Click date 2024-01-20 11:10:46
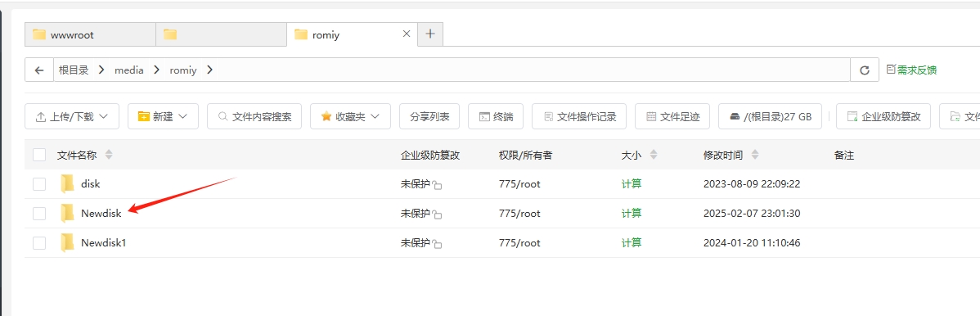This screenshot has width=980, height=316. [752, 243]
